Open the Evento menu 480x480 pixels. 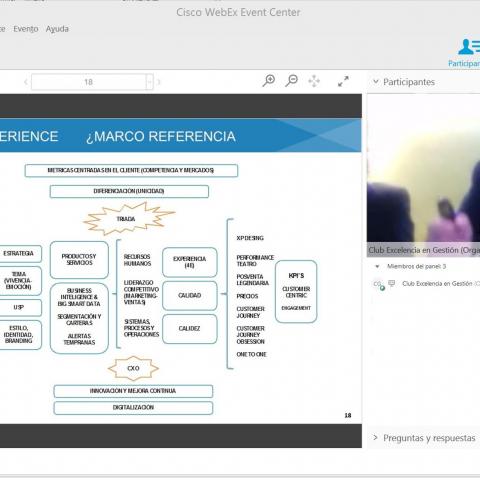(x=26, y=29)
